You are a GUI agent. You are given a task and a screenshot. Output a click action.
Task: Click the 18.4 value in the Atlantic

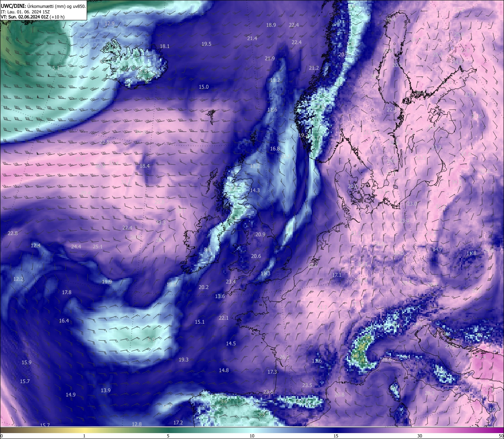(145, 166)
